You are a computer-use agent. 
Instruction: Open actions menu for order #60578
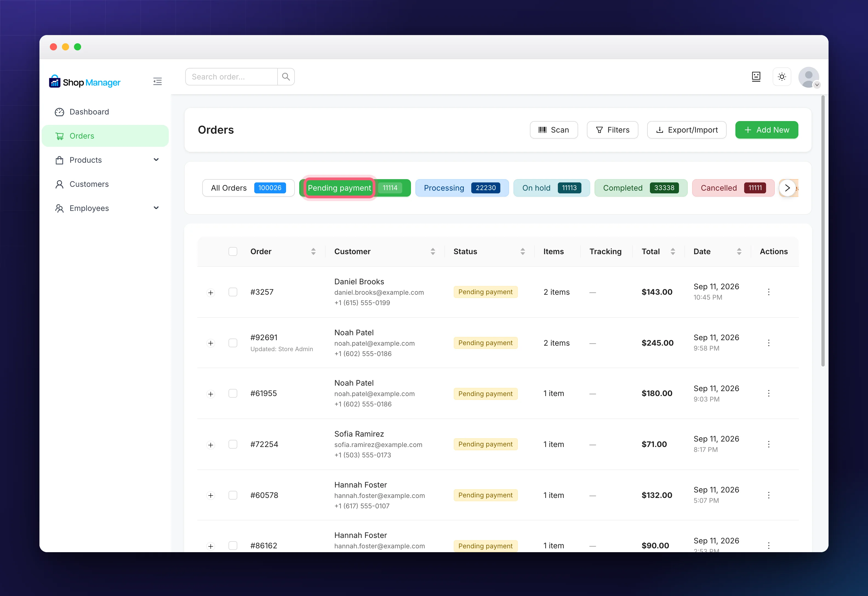[x=769, y=495]
